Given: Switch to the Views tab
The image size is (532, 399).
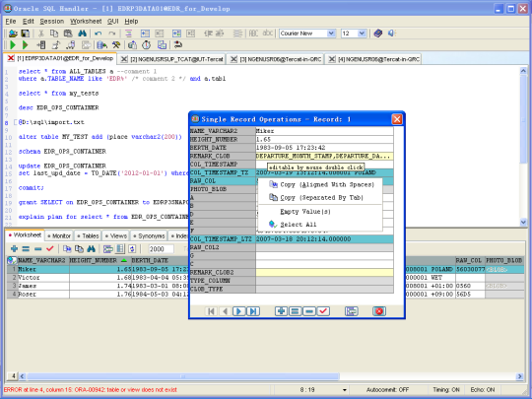Looking at the screenshot, I should click(115, 235).
